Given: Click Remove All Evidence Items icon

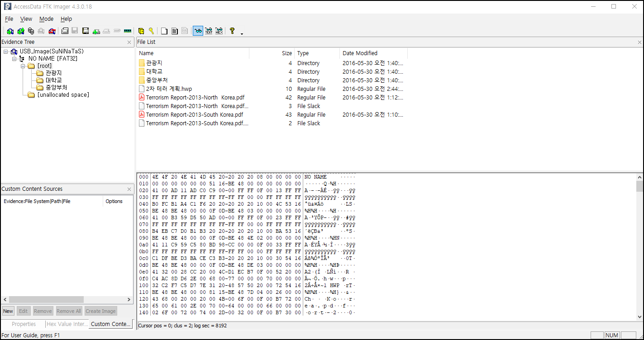Looking at the screenshot, I should (x=52, y=31).
